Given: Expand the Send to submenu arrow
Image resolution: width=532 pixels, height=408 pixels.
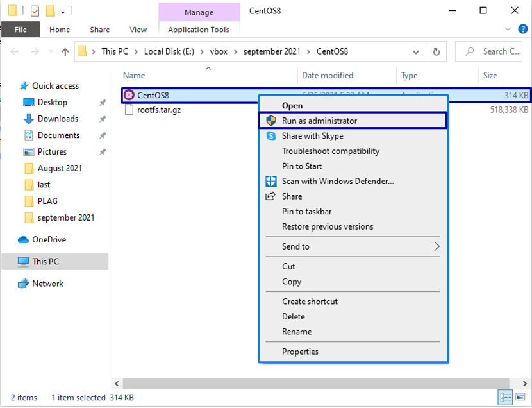Looking at the screenshot, I should [436, 246].
